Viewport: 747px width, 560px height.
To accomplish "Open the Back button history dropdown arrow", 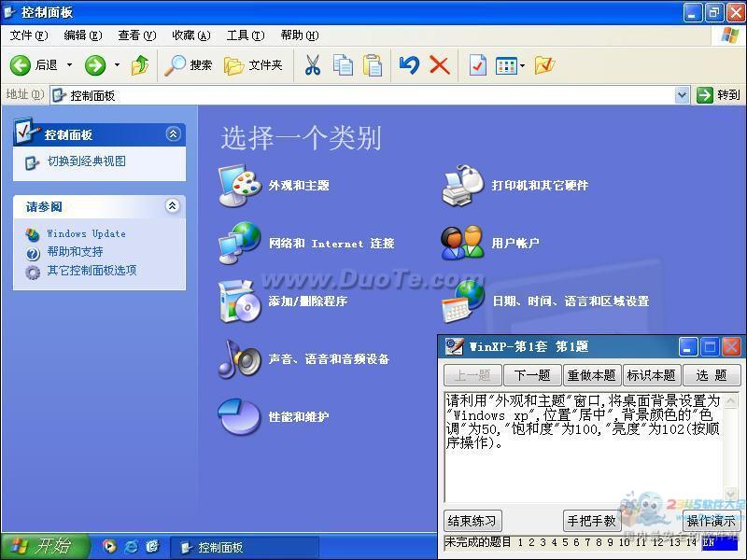I will click(69, 65).
